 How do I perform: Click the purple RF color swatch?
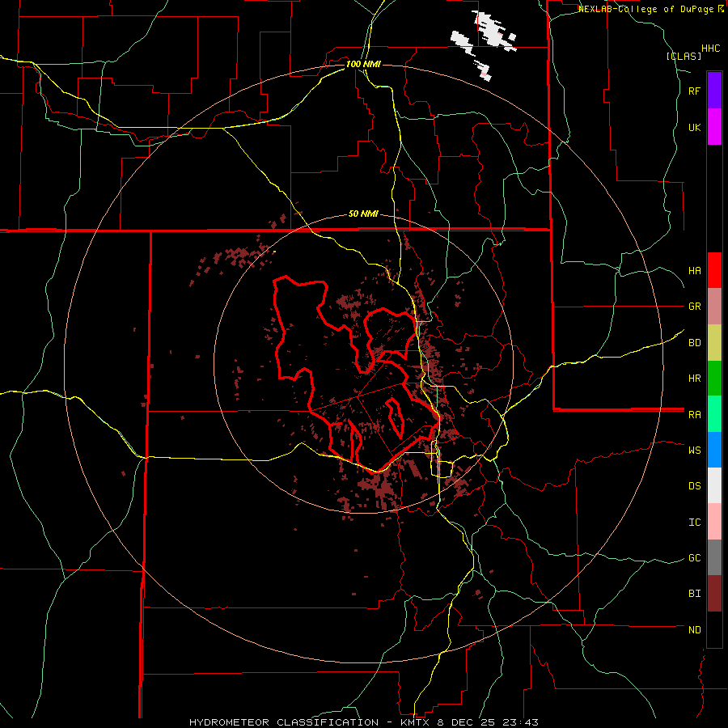tap(714, 91)
